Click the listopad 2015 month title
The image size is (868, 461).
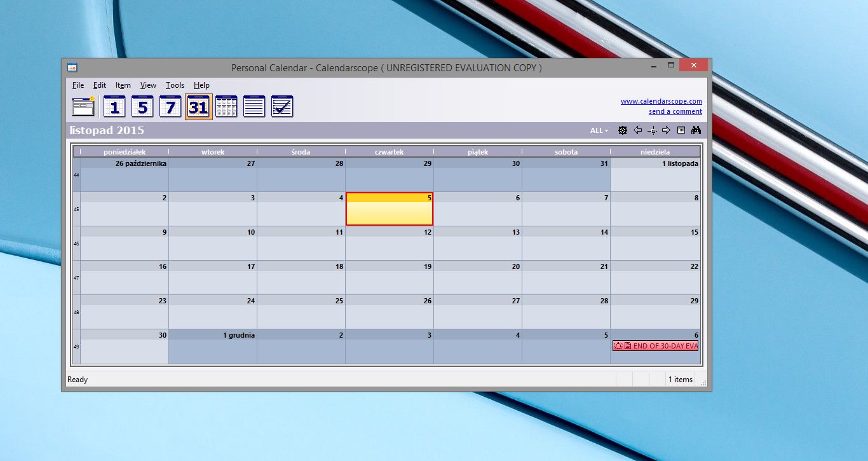pyautogui.click(x=107, y=130)
